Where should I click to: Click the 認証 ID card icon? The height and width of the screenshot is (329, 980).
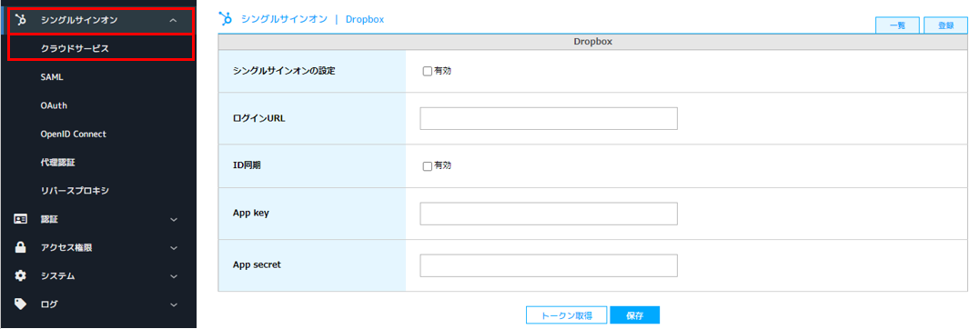click(x=21, y=219)
